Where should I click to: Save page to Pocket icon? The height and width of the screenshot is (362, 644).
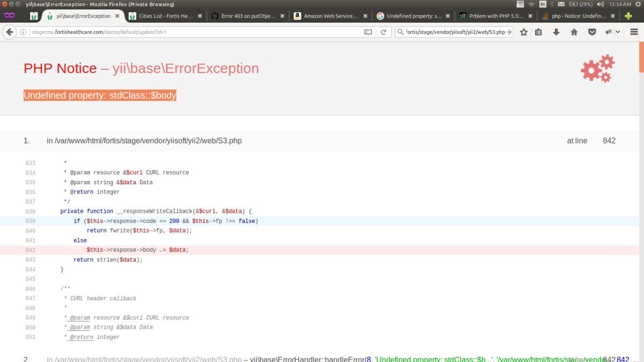click(x=592, y=32)
